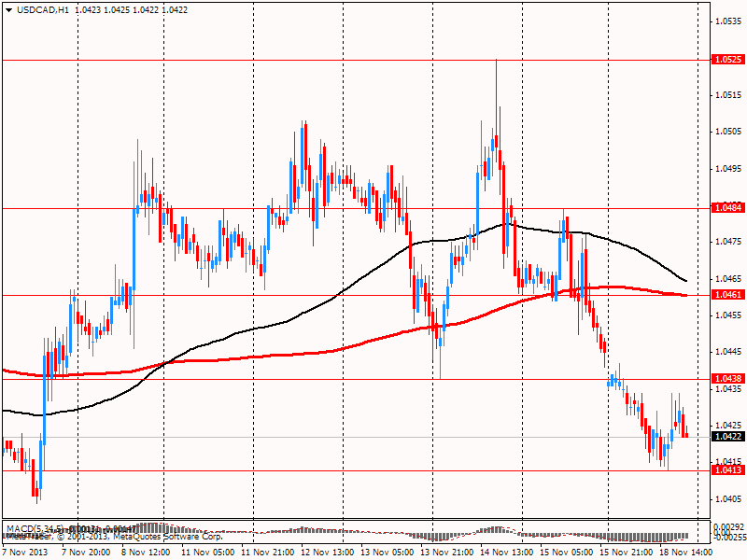Select the 1.0525 red price level label
This screenshot has height=560, width=747.
pyautogui.click(x=728, y=60)
